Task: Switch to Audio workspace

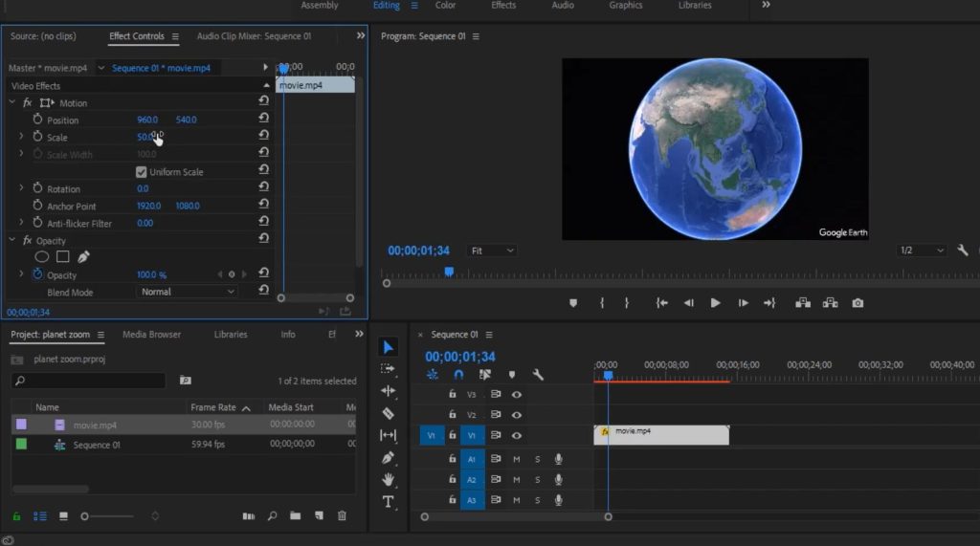Action: point(563,5)
